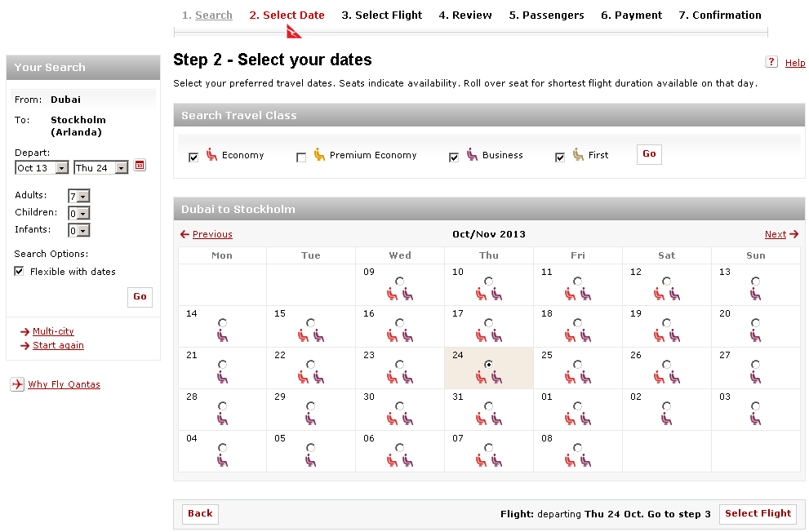Image resolution: width=809 pixels, height=532 pixels.
Task: Click the red Economy seat icon on 08
Action: point(570,460)
